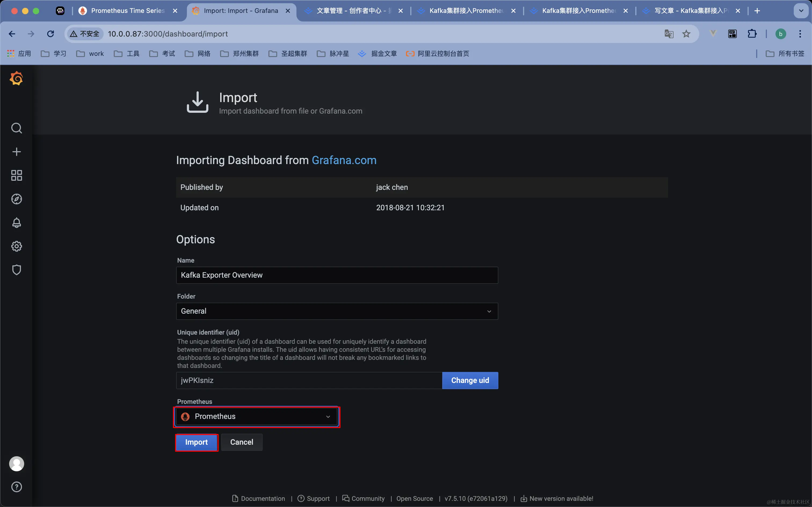Open the work bookmark folder
Viewport: 812px width, 507px height.
point(90,54)
